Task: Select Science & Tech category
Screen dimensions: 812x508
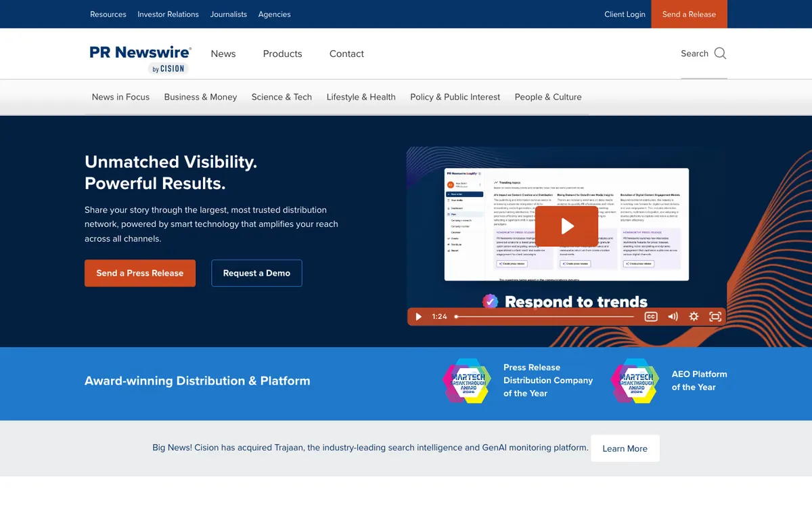Action: (x=281, y=97)
